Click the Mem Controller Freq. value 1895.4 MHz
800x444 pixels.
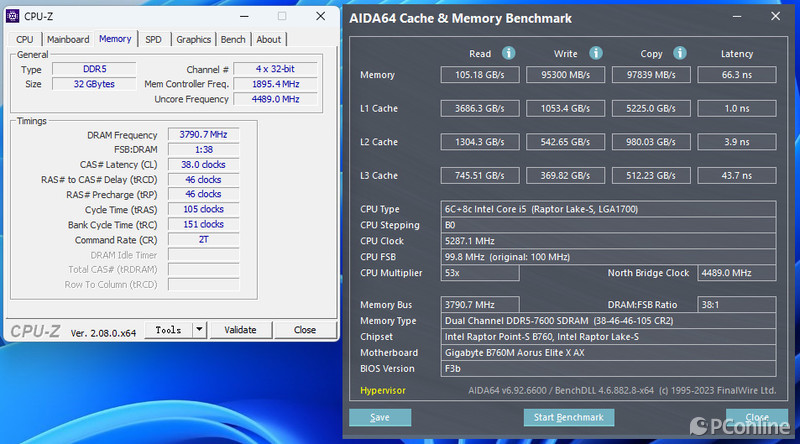point(276,84)
